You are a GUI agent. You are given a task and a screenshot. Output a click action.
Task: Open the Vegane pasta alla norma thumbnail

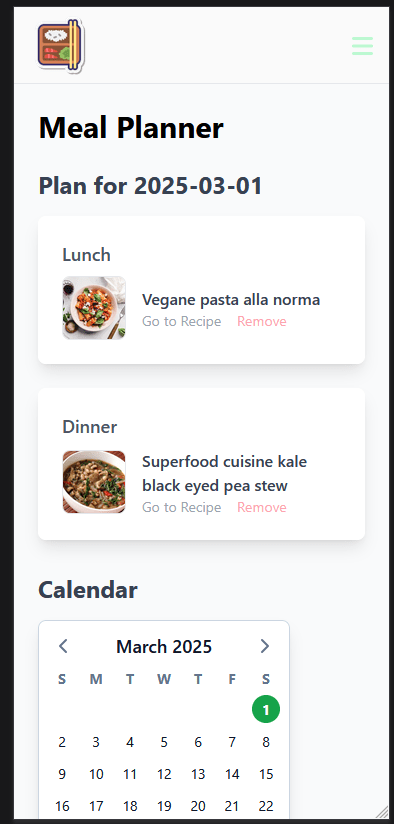click(x=94, y=308)
